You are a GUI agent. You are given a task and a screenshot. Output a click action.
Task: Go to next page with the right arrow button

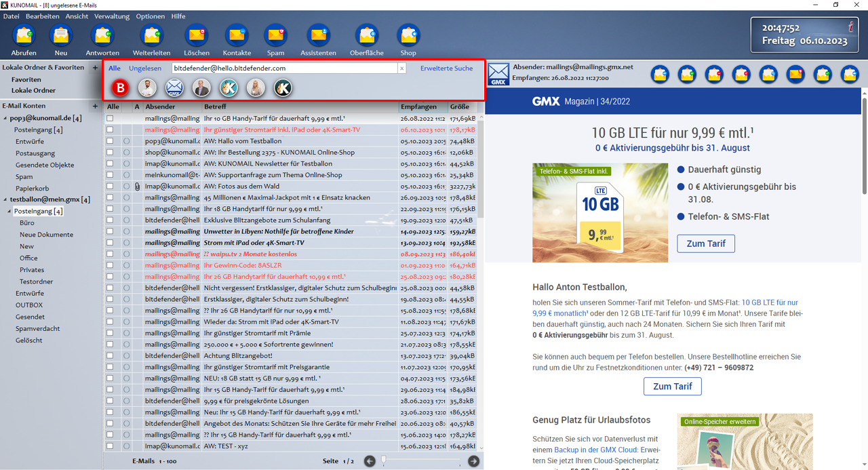pyautogui.click(x=474, y=461)
